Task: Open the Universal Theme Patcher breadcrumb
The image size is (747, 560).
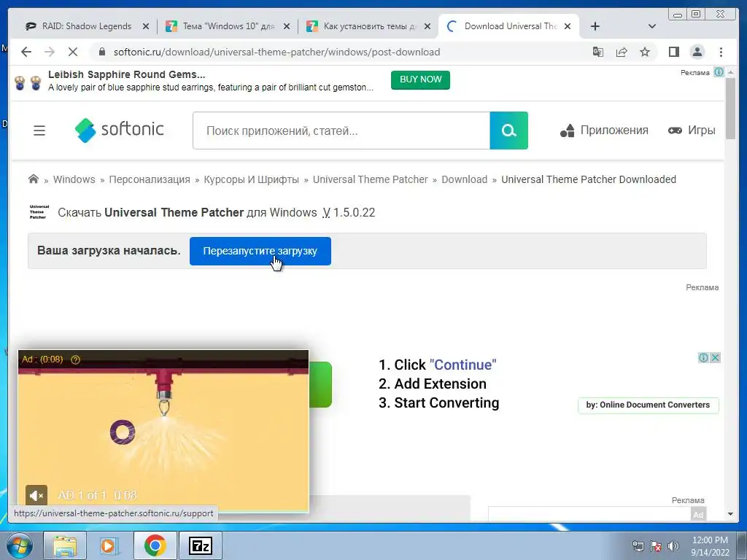Action: pyautogui.click(x=370, y=179)
